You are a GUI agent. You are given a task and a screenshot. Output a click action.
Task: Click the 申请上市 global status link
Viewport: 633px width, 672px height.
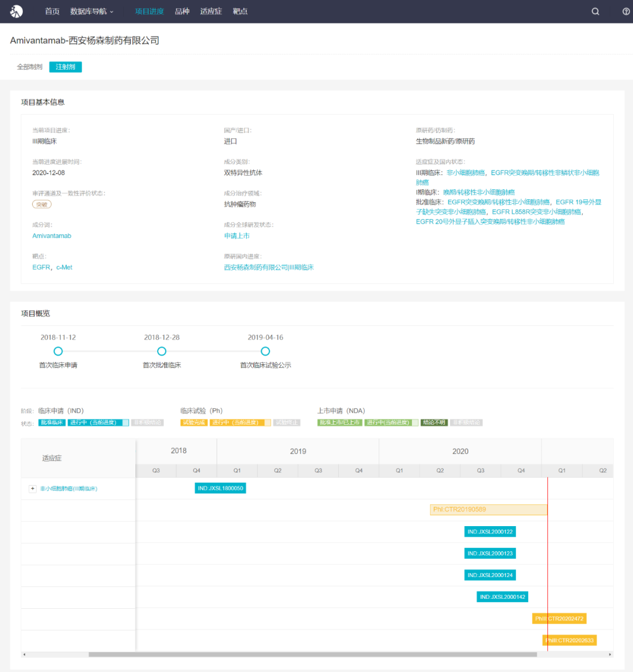[x=237, y=236]
